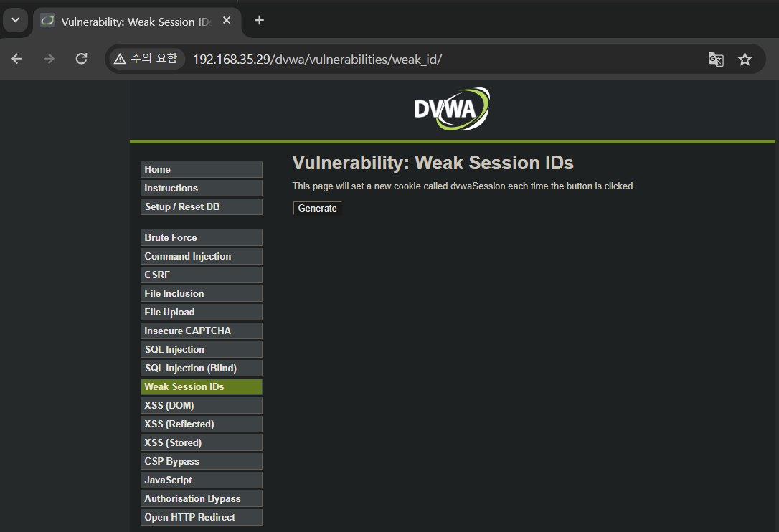The width and height of the screenshot is (779, 532).
Task: Open the tab search dropdown chevron
Action: coord(15,20)
